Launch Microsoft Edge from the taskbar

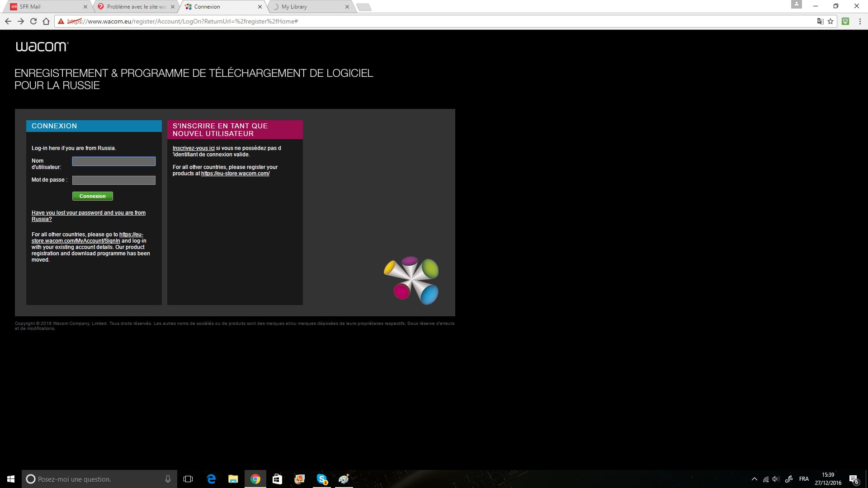point(211,479)
